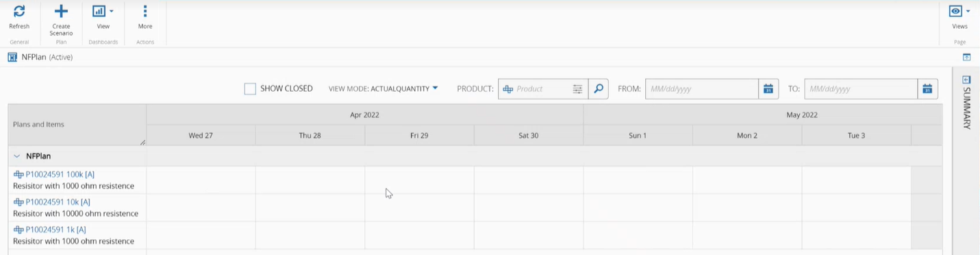This screenshot has height=255, width=980.
Task: Click the Sun 1 column header
Action: click(638, 136)
